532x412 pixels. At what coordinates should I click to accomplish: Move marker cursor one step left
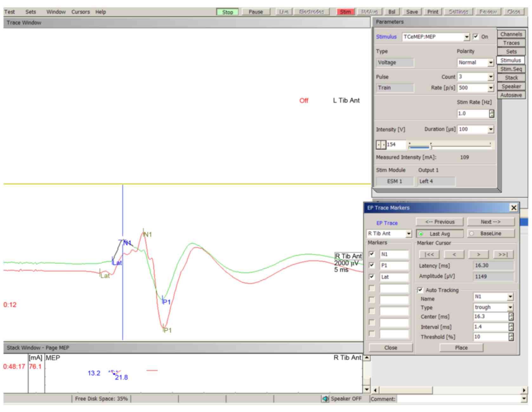coord(454,254)
